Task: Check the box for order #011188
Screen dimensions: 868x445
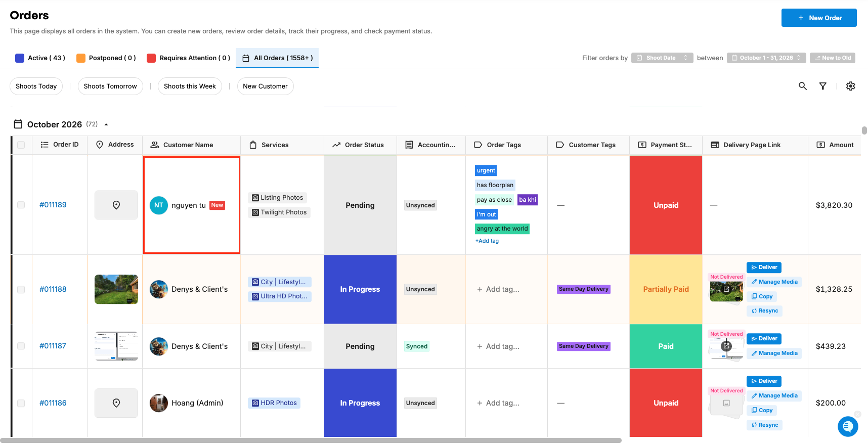Action: click(21, 289)
